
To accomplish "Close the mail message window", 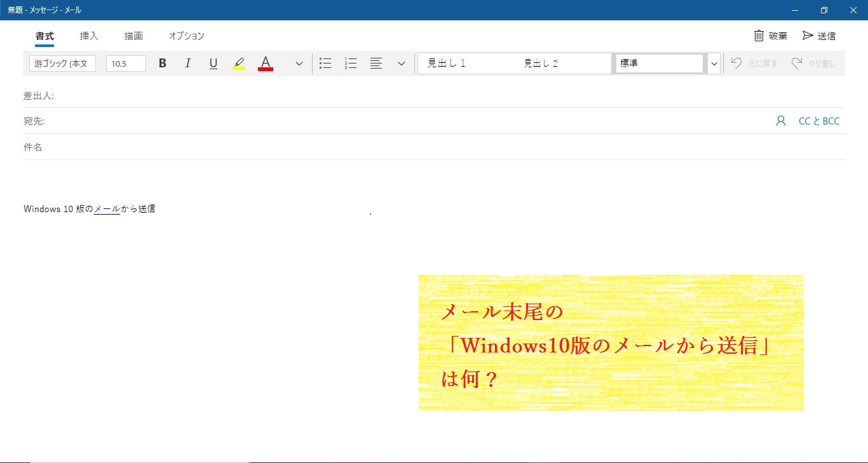I will [x=853, y=10].
